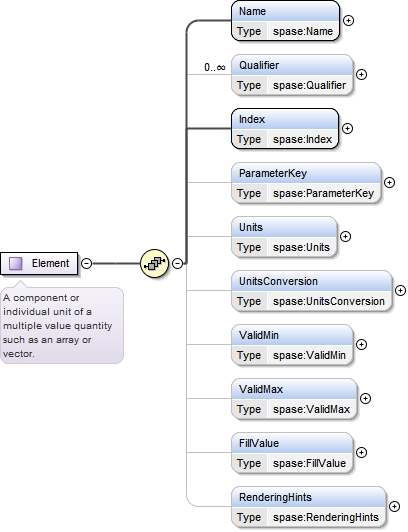Select the Name element header

[x=285, y=12]
